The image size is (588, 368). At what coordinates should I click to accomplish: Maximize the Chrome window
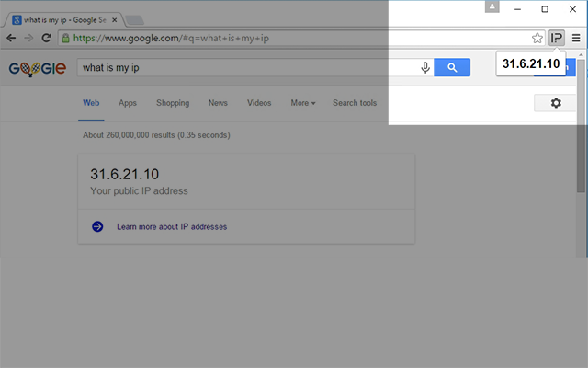pos(545,9)
